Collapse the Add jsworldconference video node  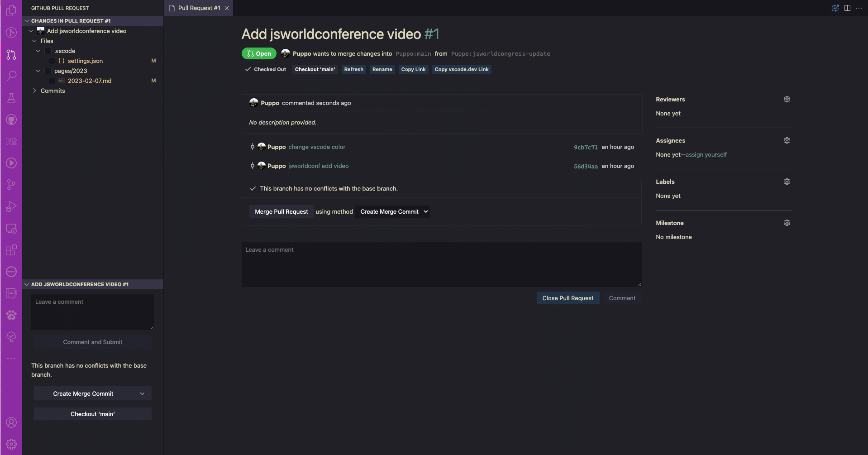pos(31,31)
